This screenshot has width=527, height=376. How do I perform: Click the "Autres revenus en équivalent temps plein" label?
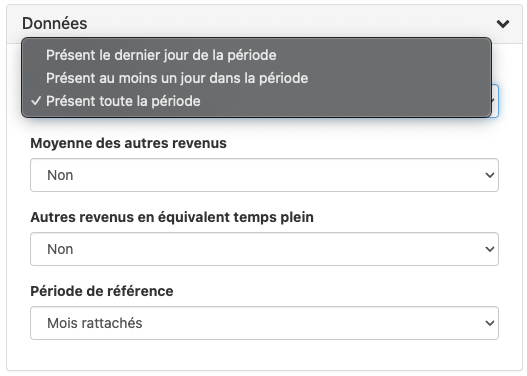pyautogui.click(x=172, y=217)
